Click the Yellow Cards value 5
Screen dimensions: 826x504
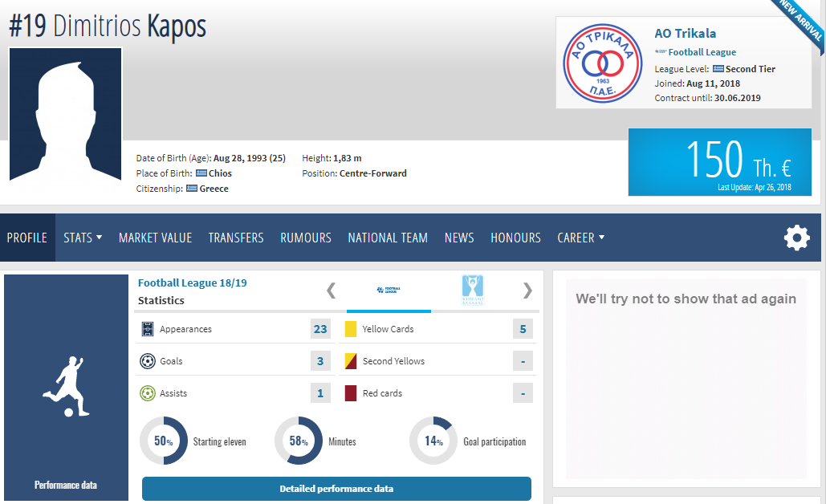(x=523, y=329)
